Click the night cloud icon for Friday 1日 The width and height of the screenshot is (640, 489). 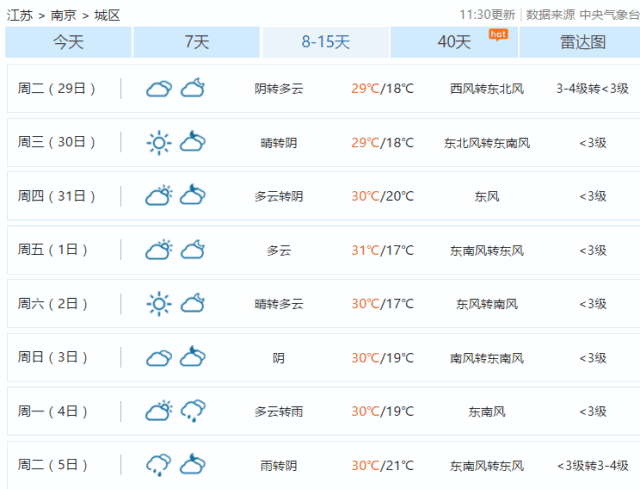coord(193,249)
